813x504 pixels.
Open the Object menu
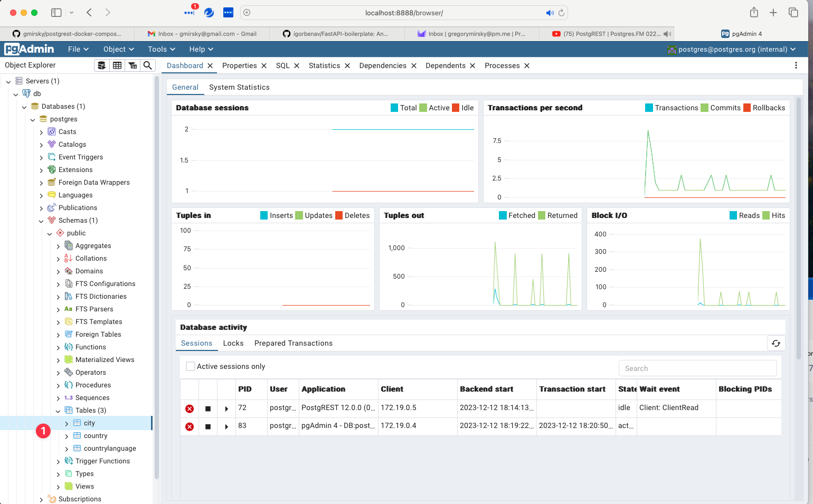click(119, 49)
